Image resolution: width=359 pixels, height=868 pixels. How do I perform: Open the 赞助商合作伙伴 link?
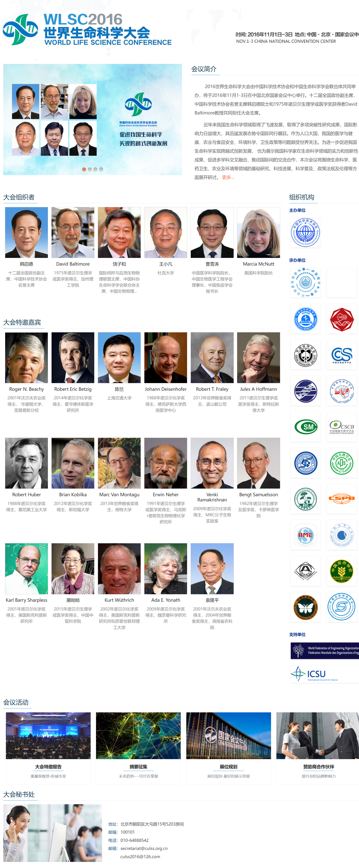pyautogui.click(x=319, y=767)
